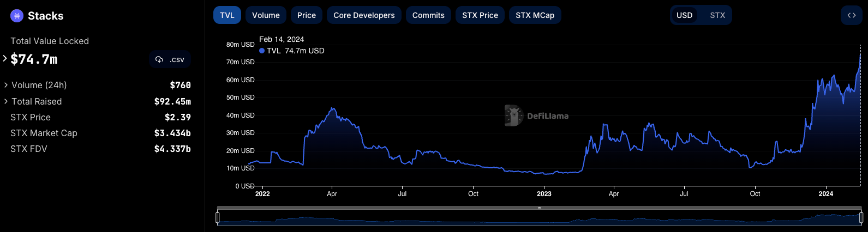
Task: Click the right handle of range slider
Action: coord(861,218)
